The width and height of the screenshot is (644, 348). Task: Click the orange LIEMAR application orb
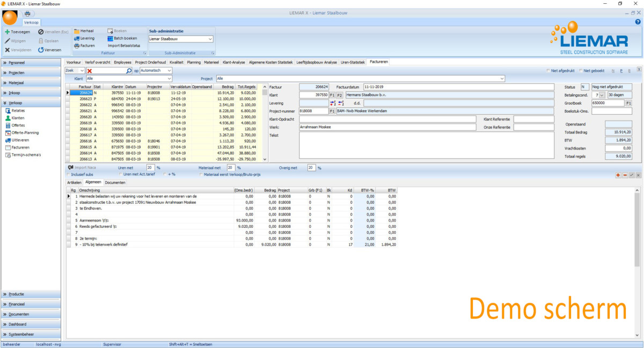point(10,17)
